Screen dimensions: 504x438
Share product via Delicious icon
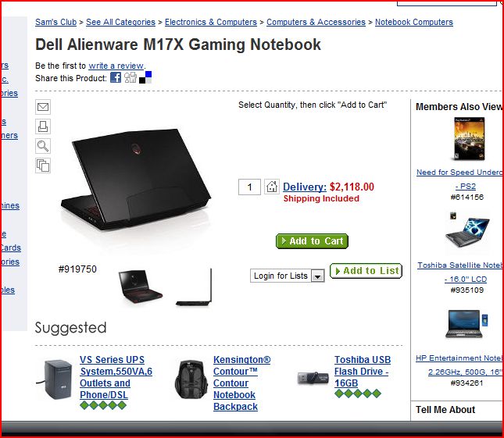[145, 77]
